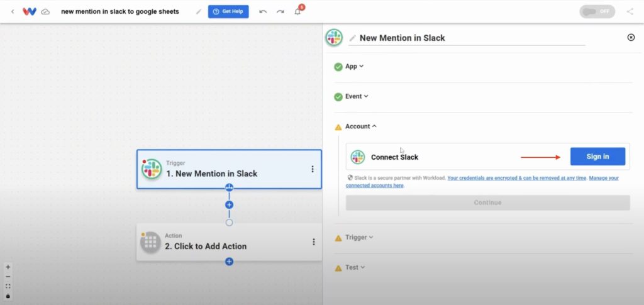This screenshot has height=305, width=644.
Task: Open the action node's three-dot menu
Action: [x=314, y=242]
